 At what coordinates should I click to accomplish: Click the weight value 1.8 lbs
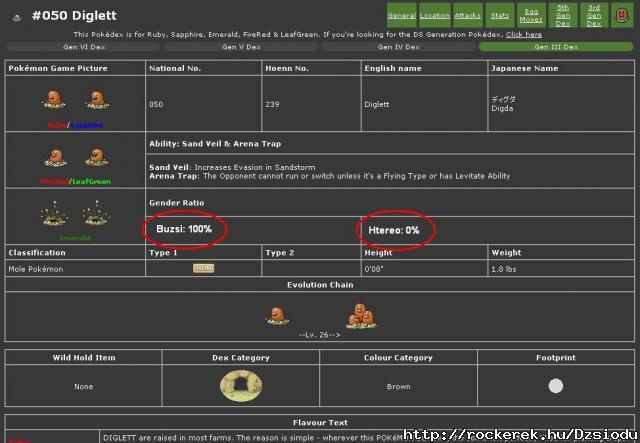click(x=504, y=269)
